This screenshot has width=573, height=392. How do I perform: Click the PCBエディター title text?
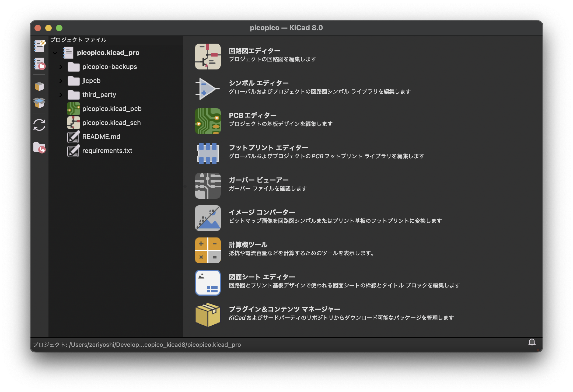coord(253,115)
